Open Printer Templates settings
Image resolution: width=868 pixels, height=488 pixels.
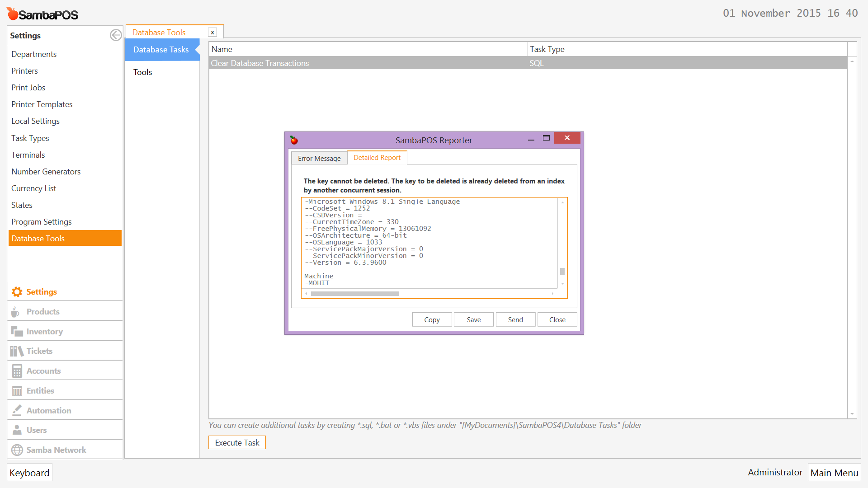(42, 104)
